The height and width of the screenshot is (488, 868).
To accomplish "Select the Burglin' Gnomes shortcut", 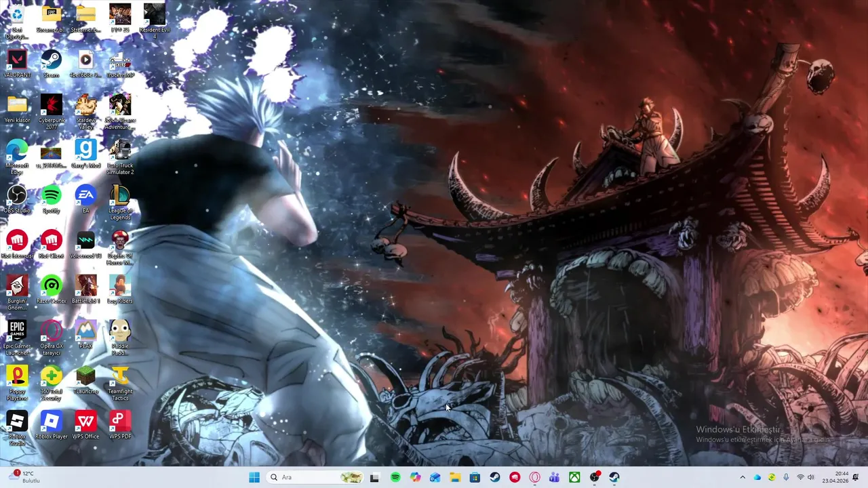I will tap(17, 293).
